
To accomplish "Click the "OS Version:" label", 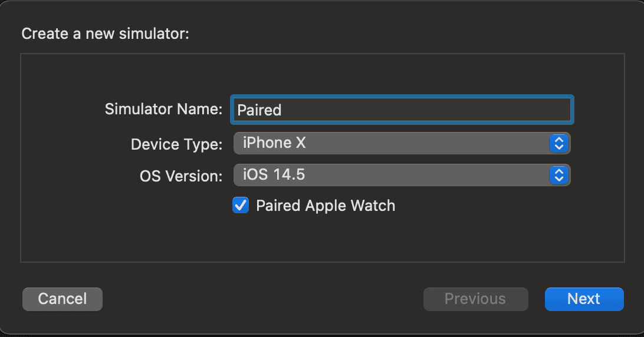I will (181, 176).
